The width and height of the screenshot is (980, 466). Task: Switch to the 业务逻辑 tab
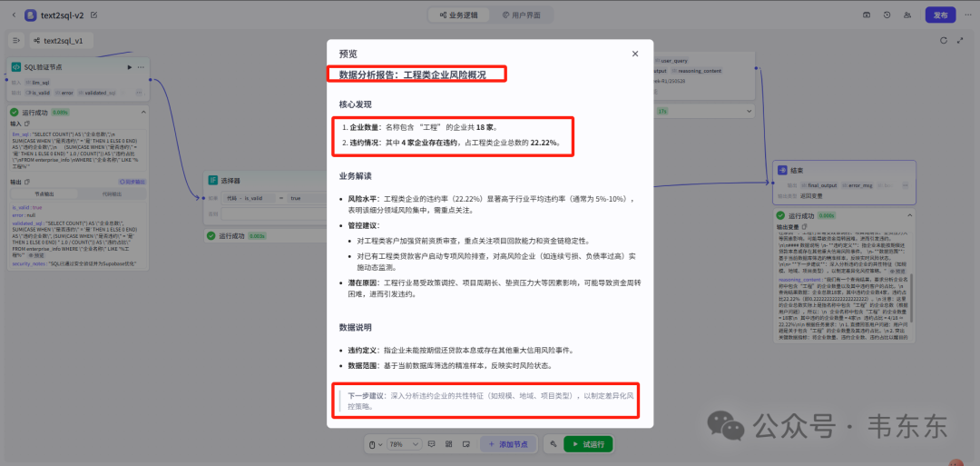pos(459,15)
